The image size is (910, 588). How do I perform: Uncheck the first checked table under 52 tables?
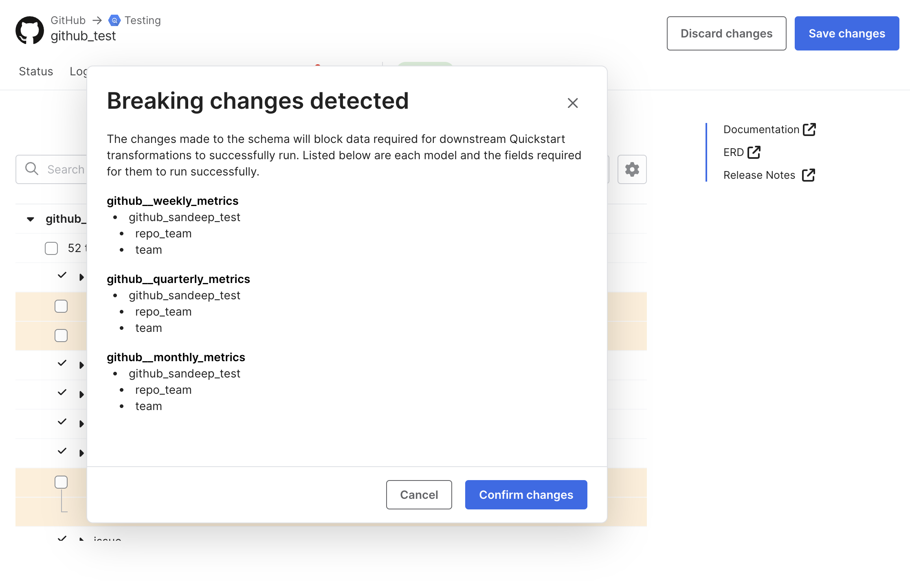point(62,275)
